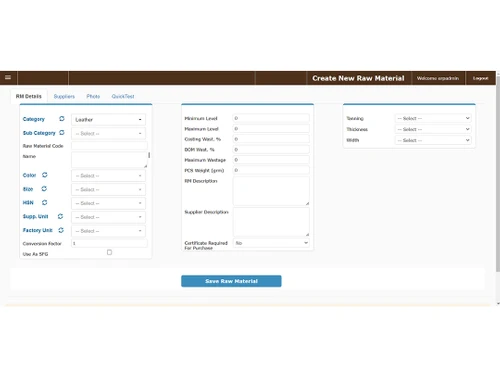Click the Name text area

tap(109, 160)
